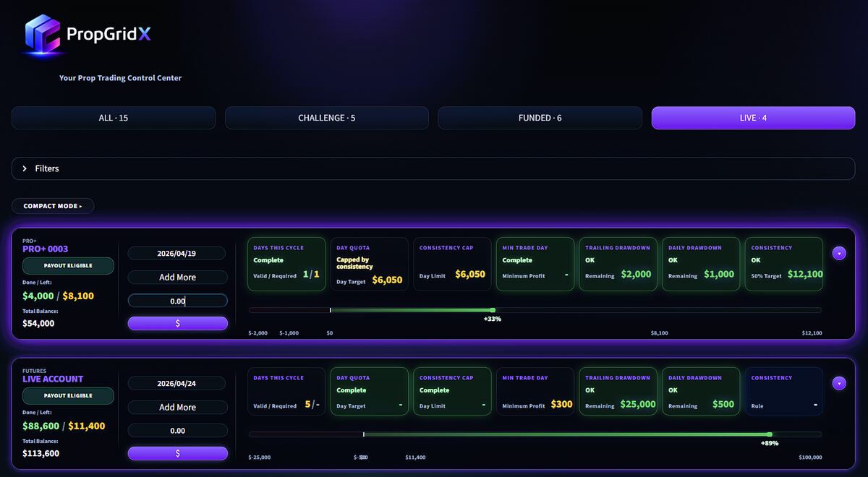The height and width of the screenshot is (477, 868).
Task: Click the +33% progress bar marker
Action: click(x=493, y=310)
